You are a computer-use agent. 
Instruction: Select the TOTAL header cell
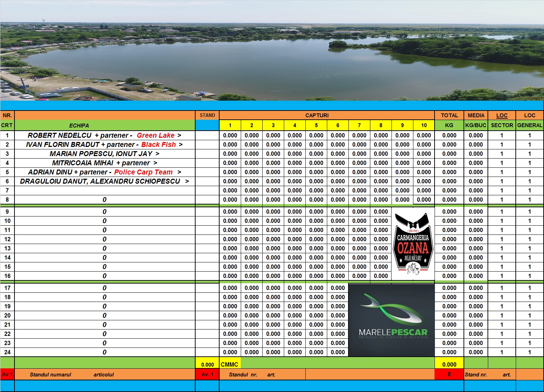coord(449,115)
